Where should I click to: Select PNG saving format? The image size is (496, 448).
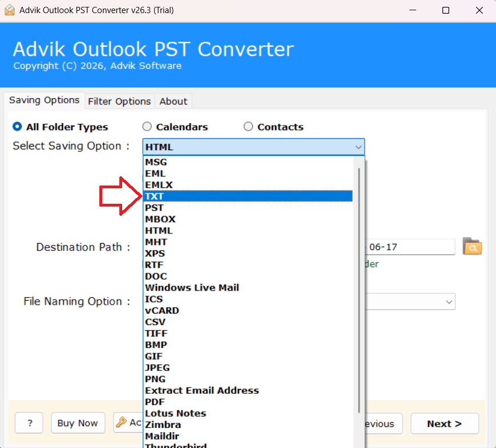[x=248, y=379]
